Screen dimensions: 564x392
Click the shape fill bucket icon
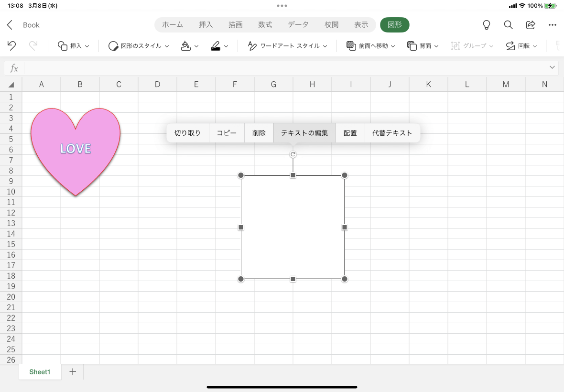[x=185, y=46]
